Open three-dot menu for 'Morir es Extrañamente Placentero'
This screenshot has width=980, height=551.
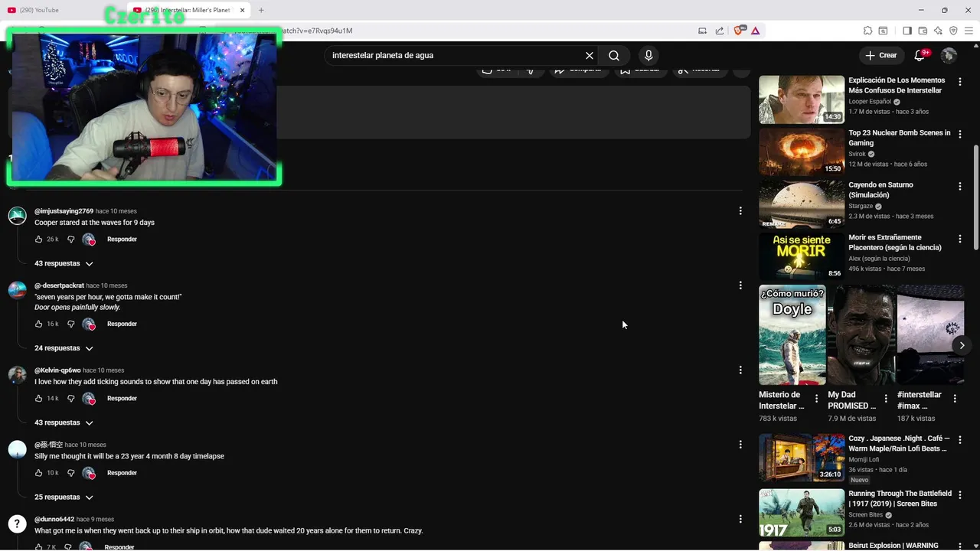(959, 239)
